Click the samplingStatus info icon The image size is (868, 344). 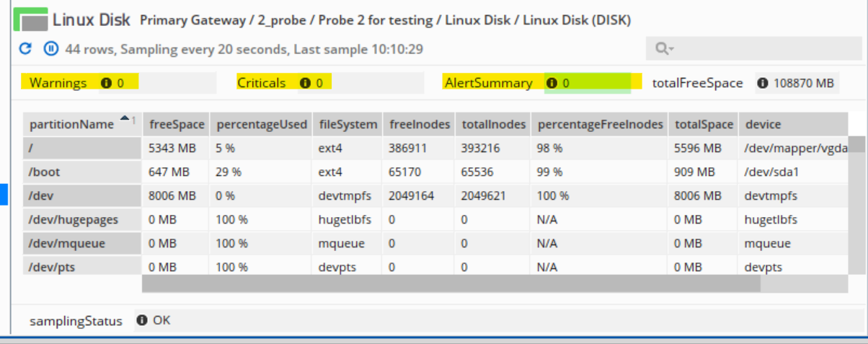(x=142, y=320)
